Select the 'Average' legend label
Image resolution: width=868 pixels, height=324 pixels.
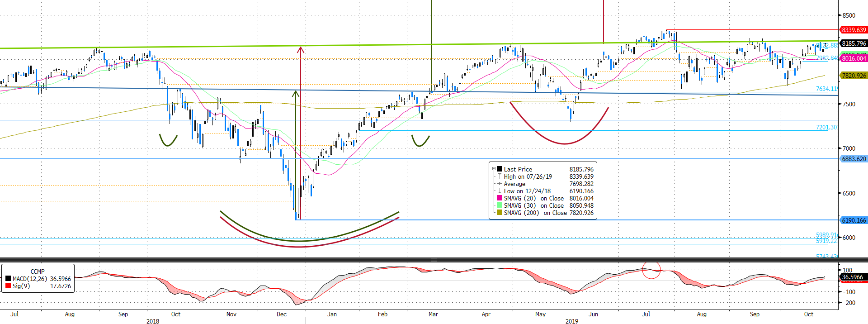coord(514,184)
